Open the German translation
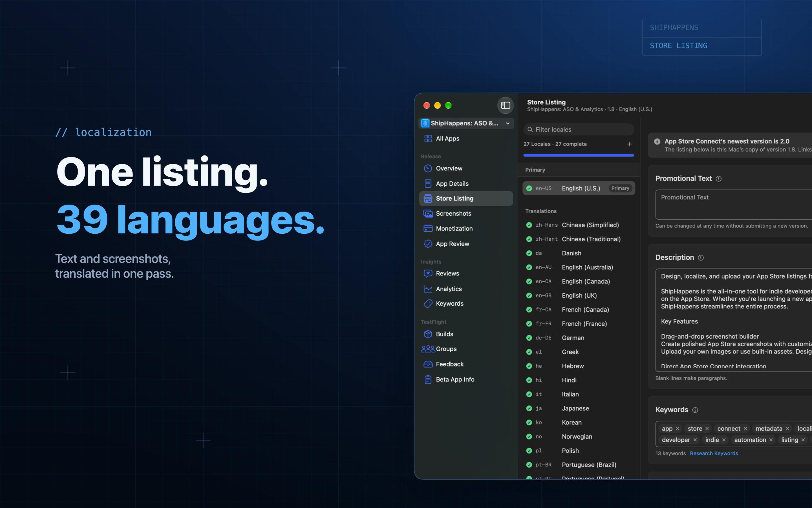 click(579, 338)
